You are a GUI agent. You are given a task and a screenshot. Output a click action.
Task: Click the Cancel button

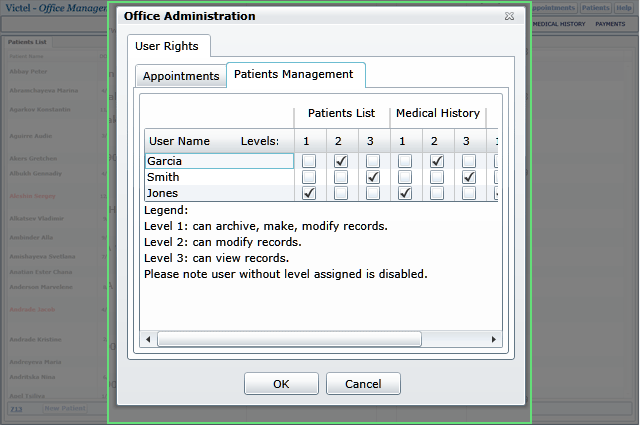click(363, 384)
